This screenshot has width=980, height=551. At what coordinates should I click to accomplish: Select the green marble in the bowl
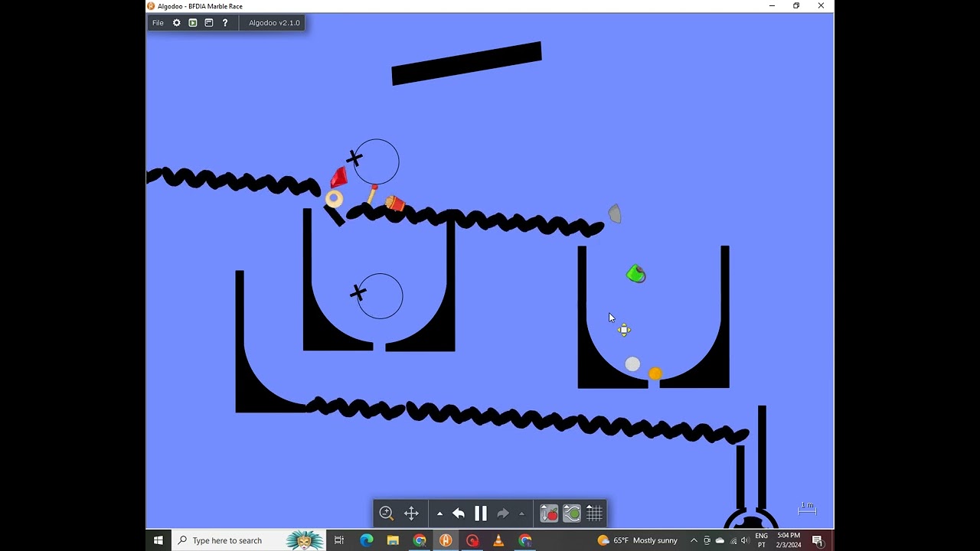(636, 274)
